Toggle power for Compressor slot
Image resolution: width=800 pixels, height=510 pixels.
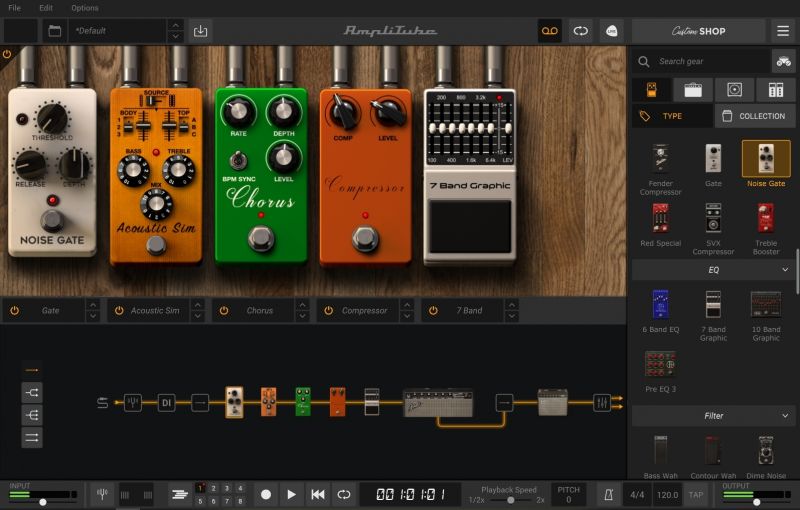point(328,311)
